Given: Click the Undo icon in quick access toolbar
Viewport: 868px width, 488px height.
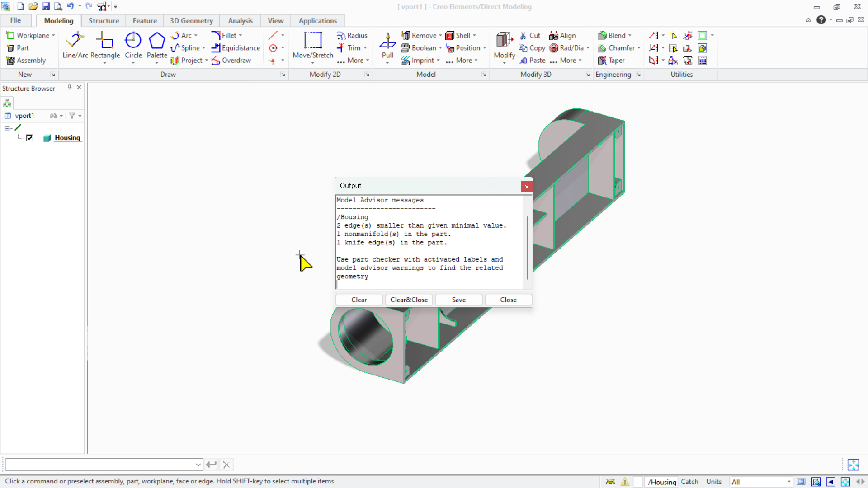Looking at the screenshot, I should coord(70,6).
